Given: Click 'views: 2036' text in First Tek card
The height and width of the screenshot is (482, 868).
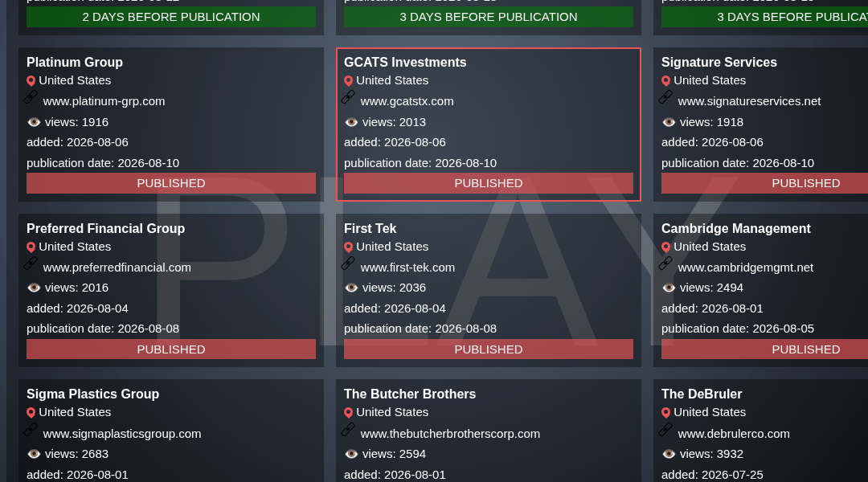Looking at the screenshot, I should (x=394, y=288).
